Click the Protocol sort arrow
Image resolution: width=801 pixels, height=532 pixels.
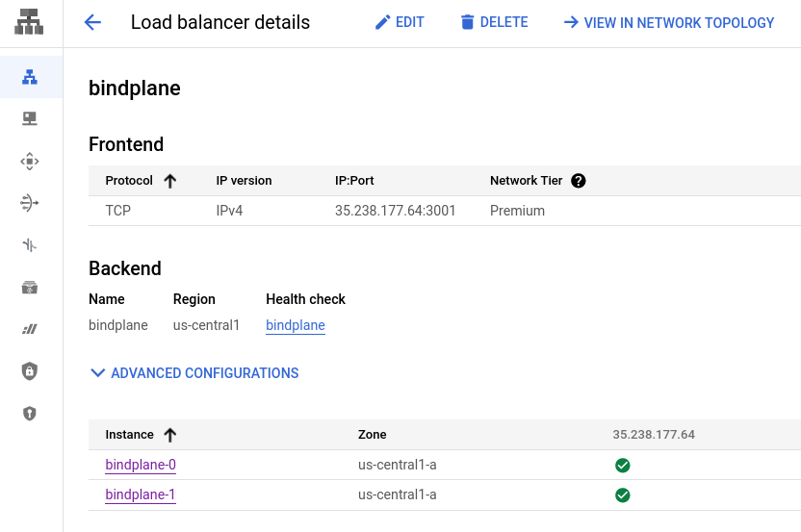click(x=170, y=181)
